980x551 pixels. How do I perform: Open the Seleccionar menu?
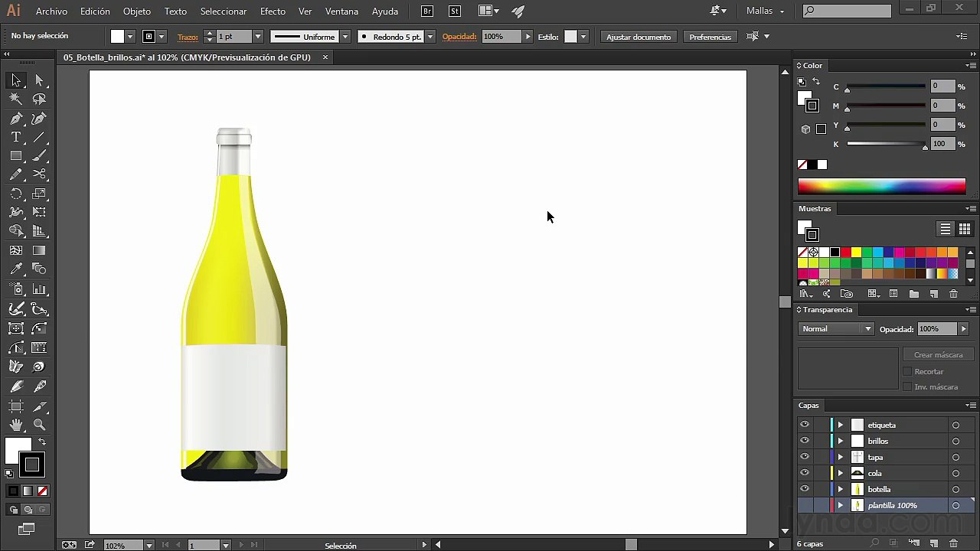224,11
